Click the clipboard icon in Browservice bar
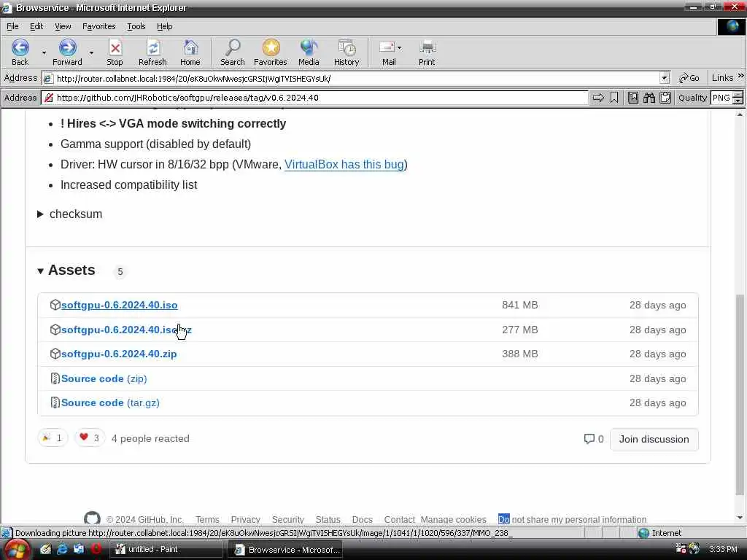This screenshot has height=560, width=747. pos(665,98)
